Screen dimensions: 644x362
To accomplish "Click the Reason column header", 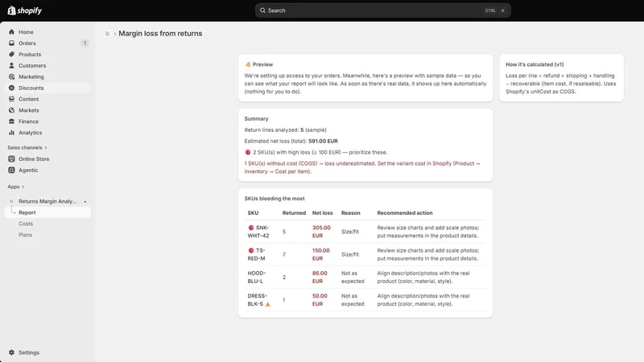I will 351,213.
